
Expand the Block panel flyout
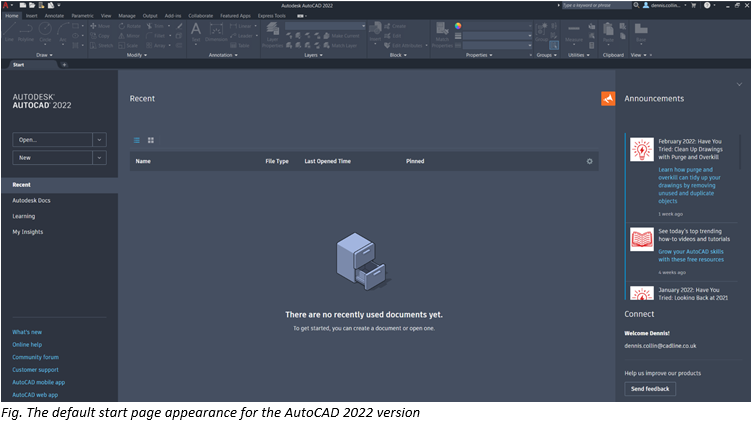398,55
